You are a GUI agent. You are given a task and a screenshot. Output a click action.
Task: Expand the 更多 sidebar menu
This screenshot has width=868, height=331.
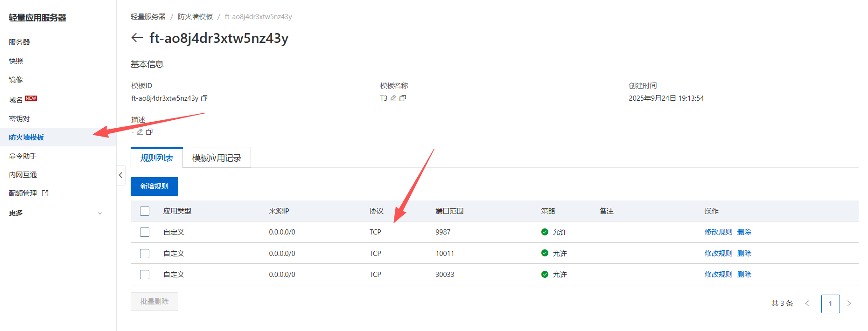tap(99, 213)
